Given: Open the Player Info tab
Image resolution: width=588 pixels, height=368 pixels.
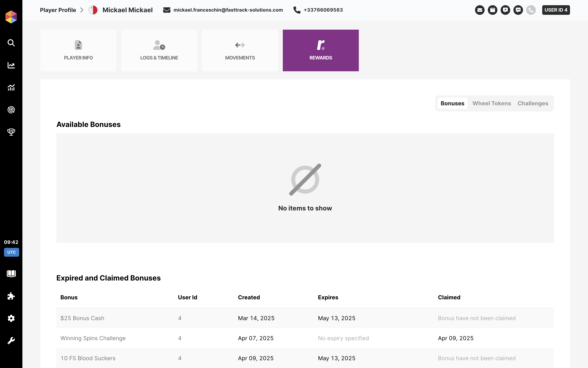Looking at the screenshot, I should tap(78, 50).
